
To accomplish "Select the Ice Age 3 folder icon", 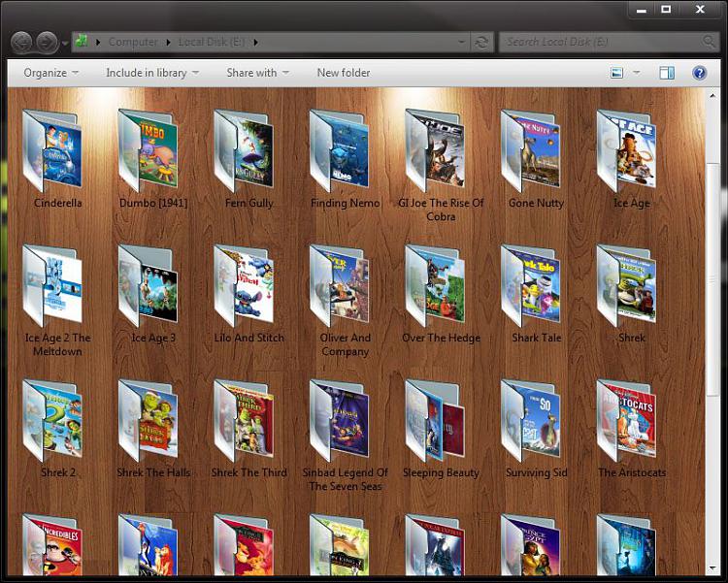I will 148,286.
